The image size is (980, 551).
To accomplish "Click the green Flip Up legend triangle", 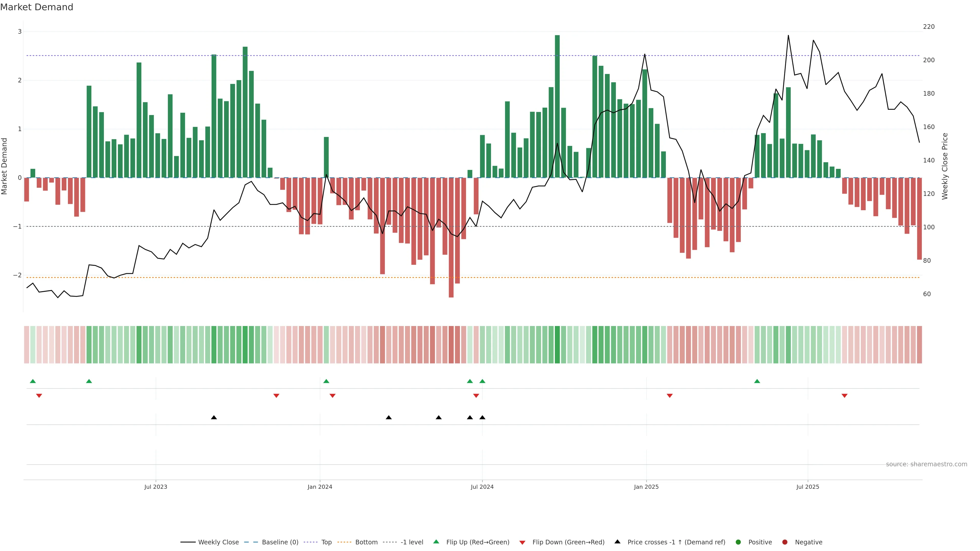I will pos(436,542).
